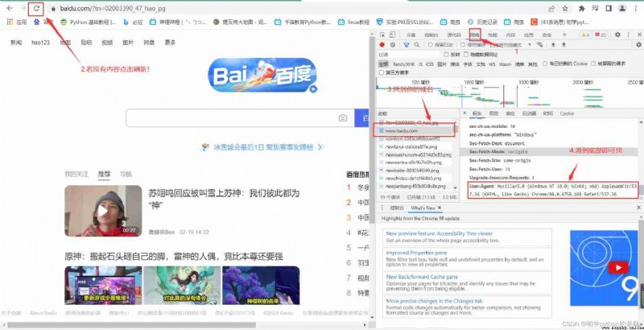Toggle the 第三方请求 third-party requests checkbox
The height and width of the screenshot is (330, 644).
[x=382, y=72]
